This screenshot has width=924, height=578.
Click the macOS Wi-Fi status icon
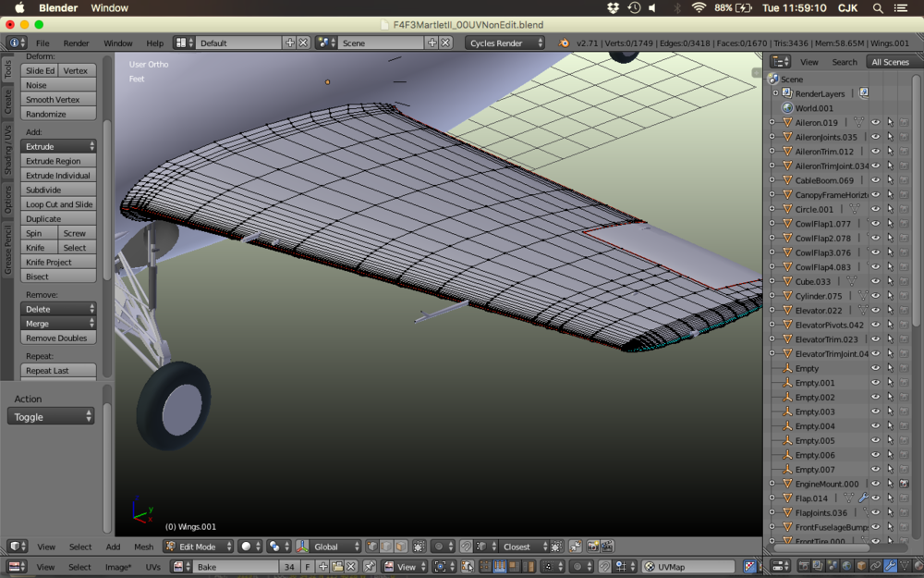coord(699,7)
